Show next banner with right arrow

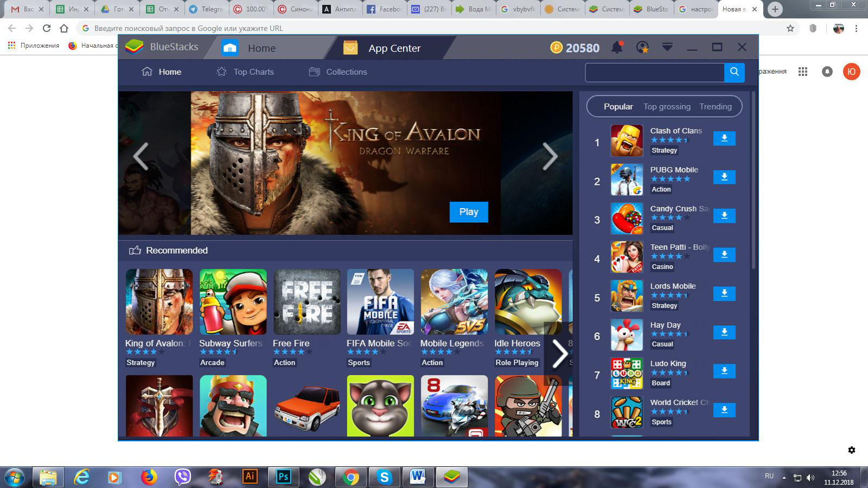coord(550,157)
